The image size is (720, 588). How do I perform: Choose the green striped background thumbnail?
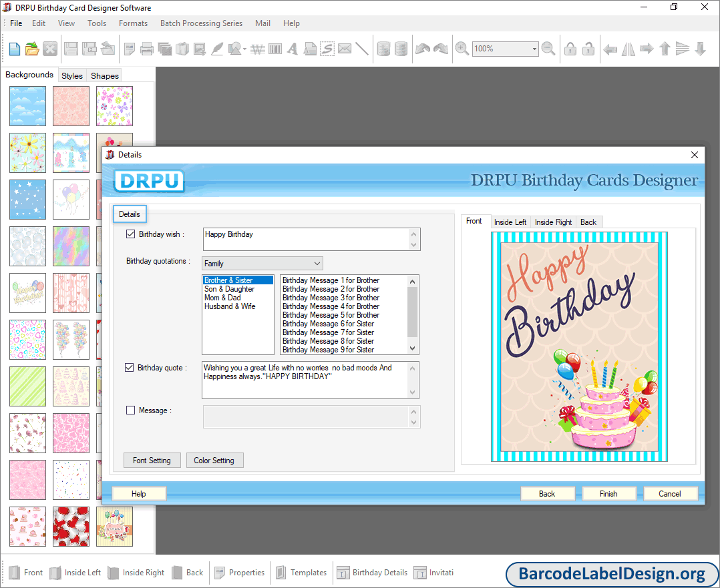27,386
